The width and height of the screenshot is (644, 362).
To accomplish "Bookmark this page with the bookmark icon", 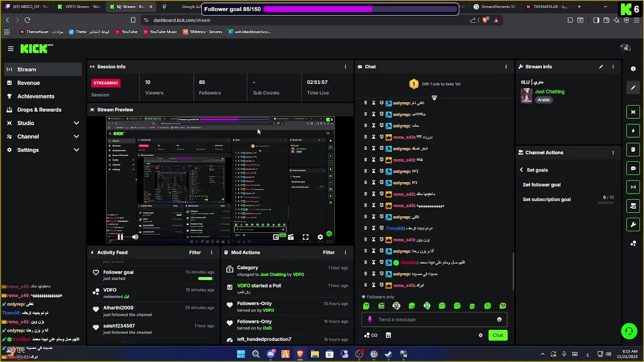I will (x=133, y=20).
